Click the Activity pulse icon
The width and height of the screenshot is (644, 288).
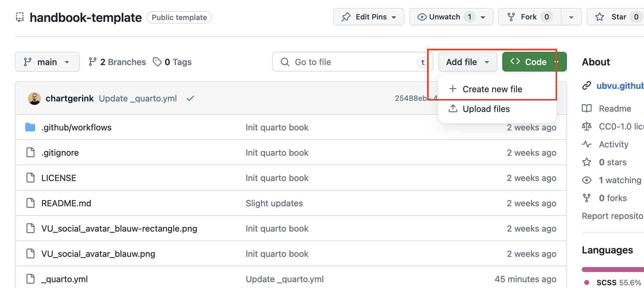(587, 144)
